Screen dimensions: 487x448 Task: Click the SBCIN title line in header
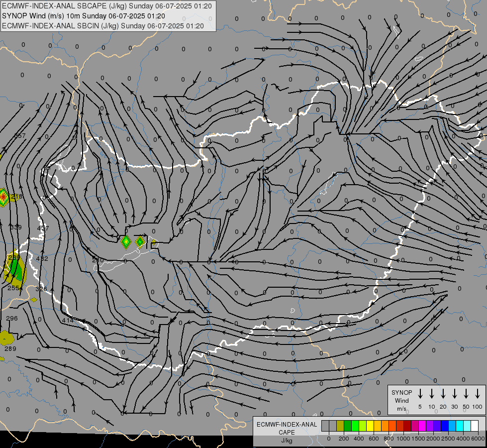[x=103, y=26]
